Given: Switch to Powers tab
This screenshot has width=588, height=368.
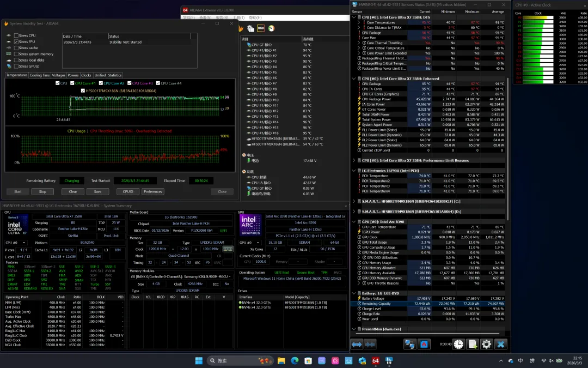Looking at the screenshot, I should point(73,75).
